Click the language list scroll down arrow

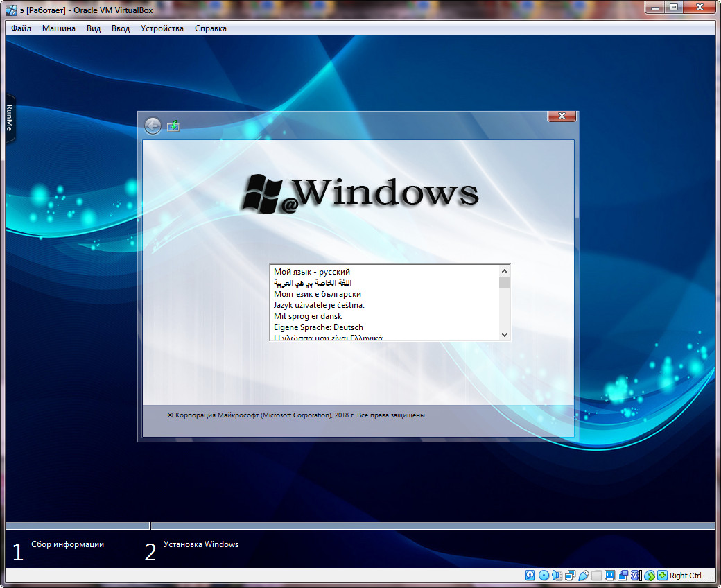pos(505,335)
